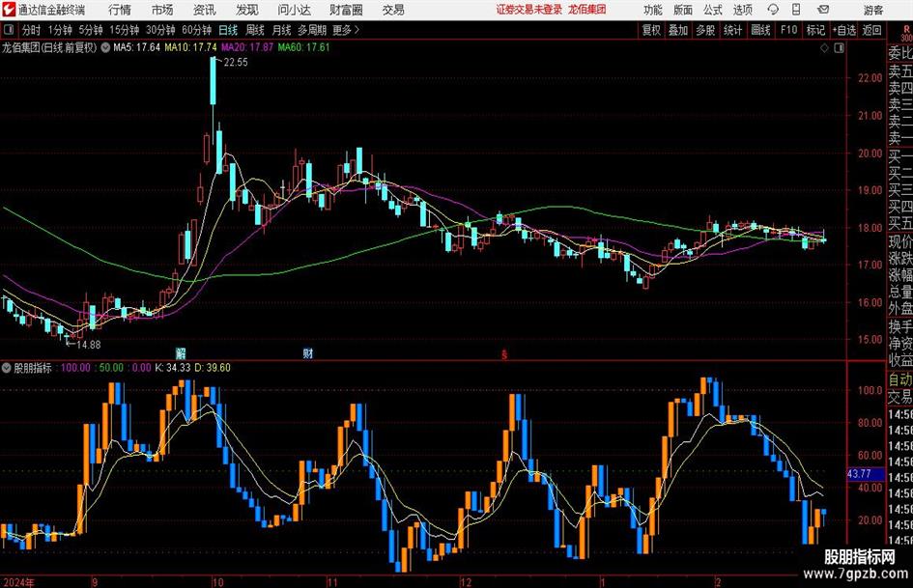Open the 财富圈 menu
The height and width of the screenshot is (588, 913).
346,10
